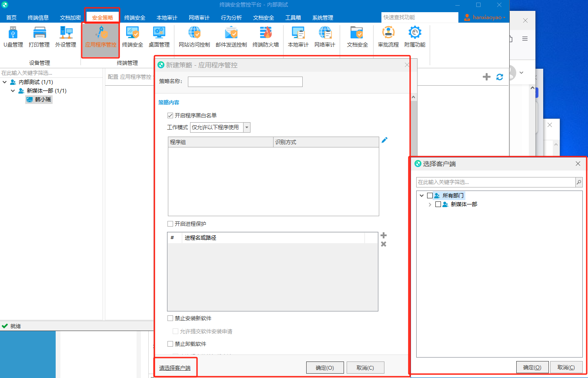
Task: Remove process with the X icon
Action: click(x=384, y=244)
